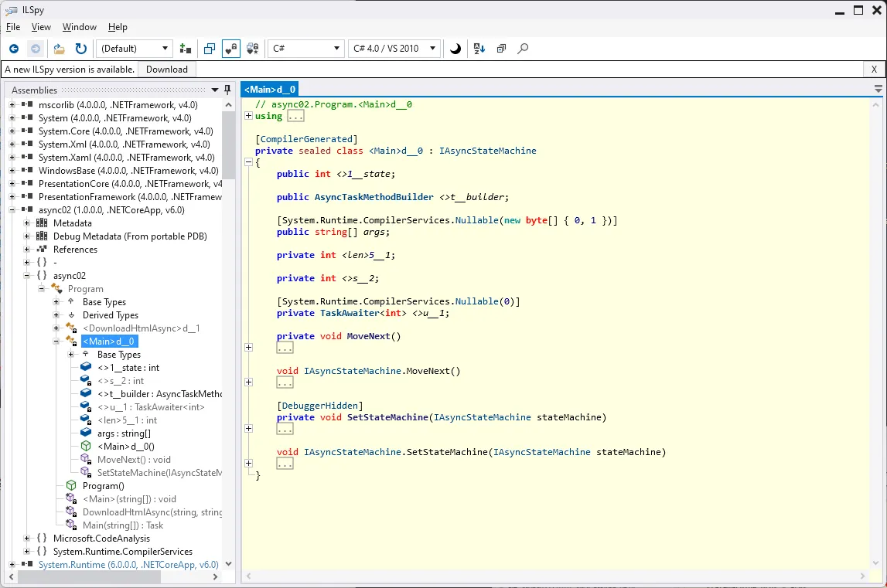Pin the Assemblies panel with pushpin
887x588 pixels.
[x=227, y=90]
